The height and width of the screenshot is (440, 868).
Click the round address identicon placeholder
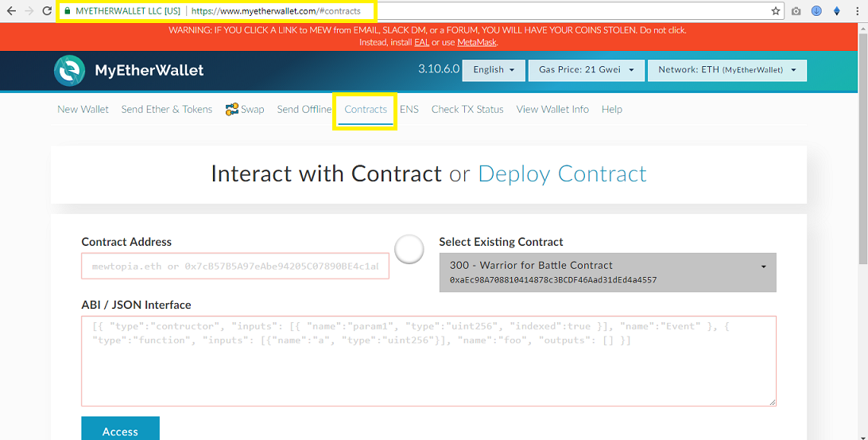(x=409, y=249)
